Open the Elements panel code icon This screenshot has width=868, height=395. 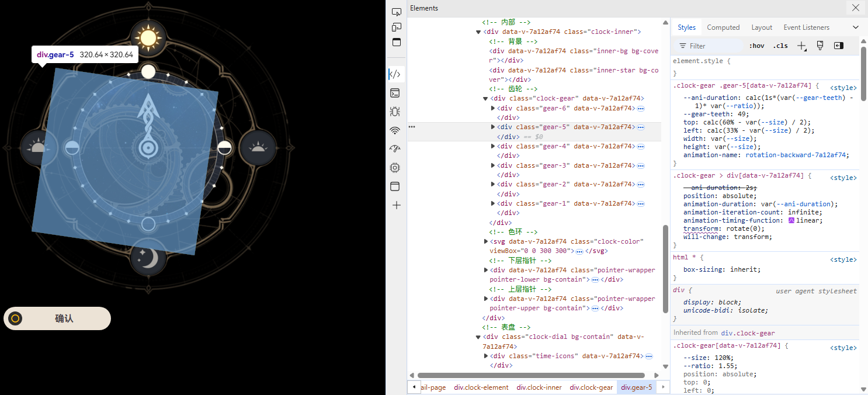(395, 74)
